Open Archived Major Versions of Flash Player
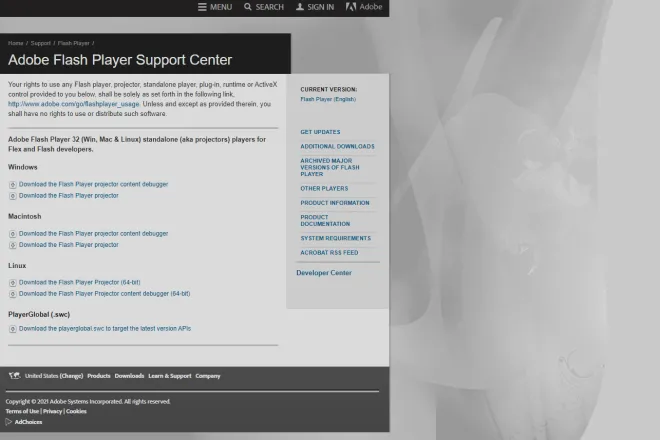The height and width of the screenshot is (440, 660). click(330, 168)
